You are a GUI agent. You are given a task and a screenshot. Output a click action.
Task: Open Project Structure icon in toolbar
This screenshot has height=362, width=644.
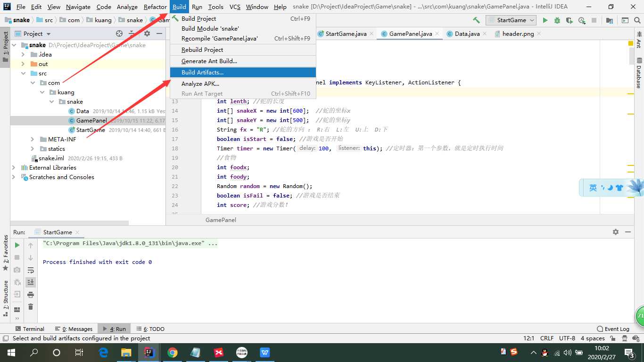(x=610, y=20)
